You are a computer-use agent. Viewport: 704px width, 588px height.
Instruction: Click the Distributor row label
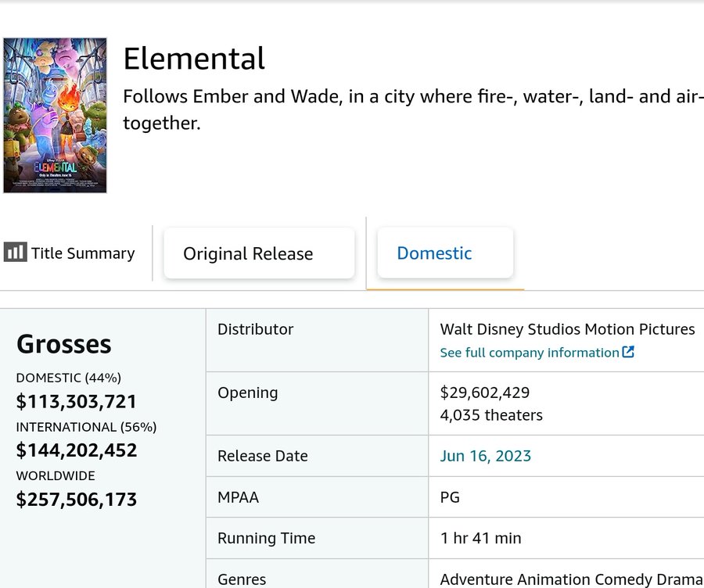256,329
